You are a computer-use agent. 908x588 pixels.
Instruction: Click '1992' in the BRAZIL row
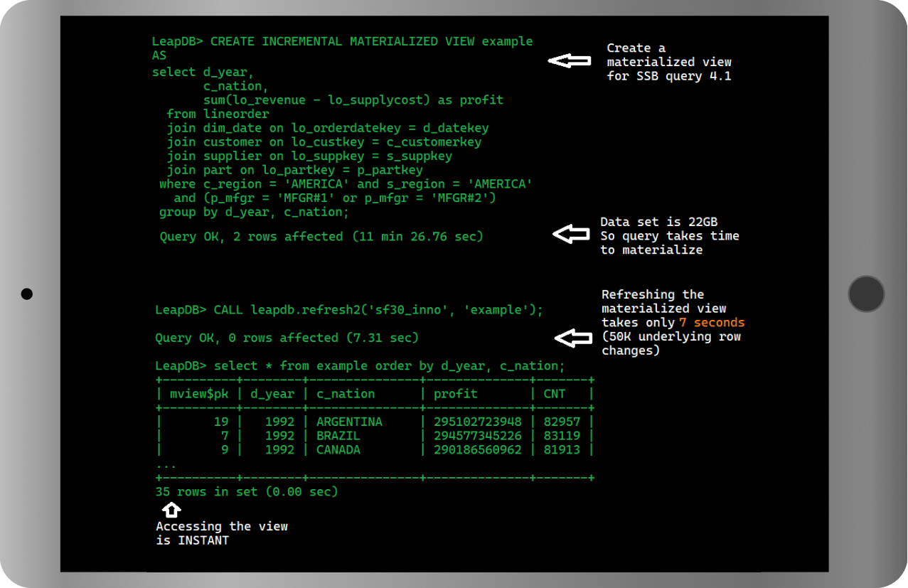pyautogui.click(x=279, y=435)
